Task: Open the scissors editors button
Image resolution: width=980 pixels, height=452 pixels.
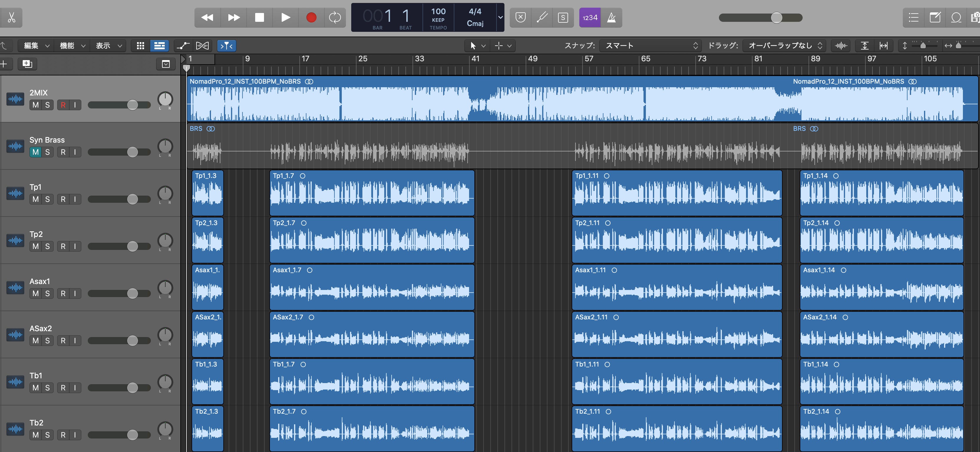Action: pyautogui.click(x=11, y=17)
